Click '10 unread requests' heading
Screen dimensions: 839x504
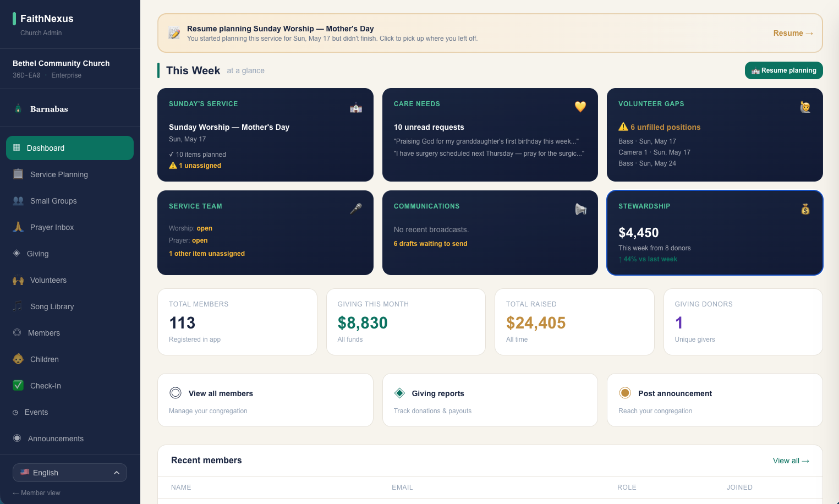tap(429, 127)
